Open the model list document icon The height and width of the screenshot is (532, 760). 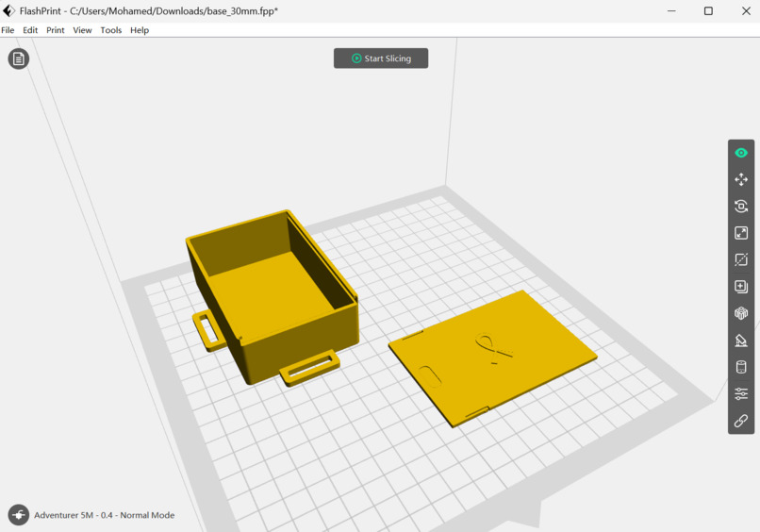point(19,59)
